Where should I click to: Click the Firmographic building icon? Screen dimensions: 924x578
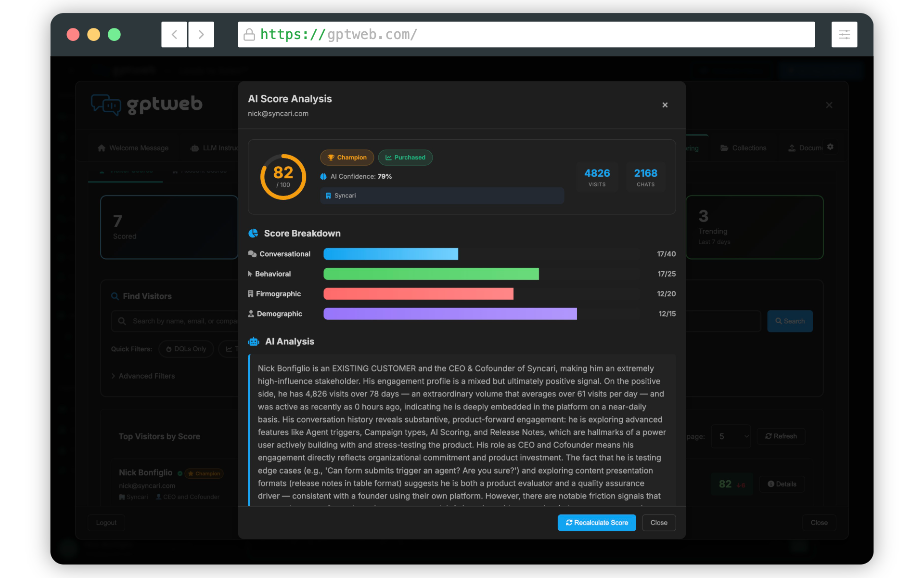[251, 294]
